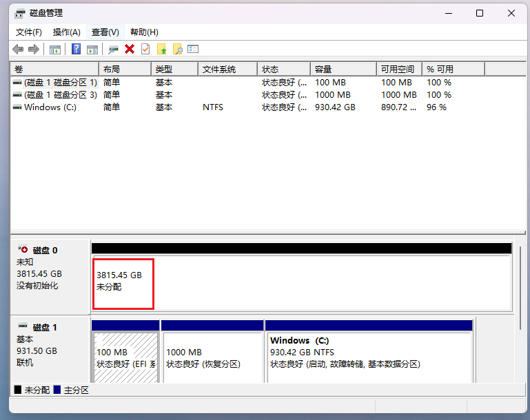This screenshot has width=530, height=420.
Task: Click the 1000 MB capacity cell in the list
Action: click(333, 95)
